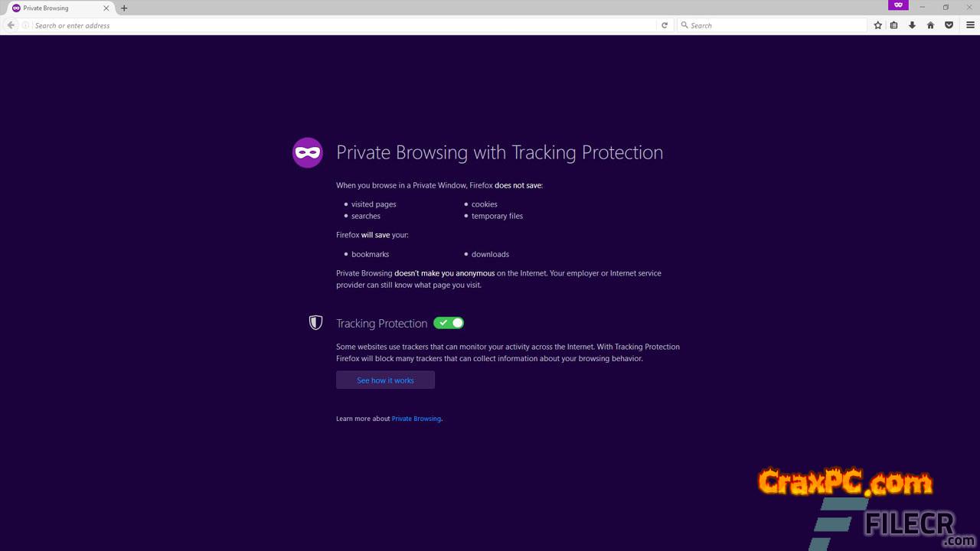Minimize the Firefox window

pyautogui.click(x=923, y=8)
